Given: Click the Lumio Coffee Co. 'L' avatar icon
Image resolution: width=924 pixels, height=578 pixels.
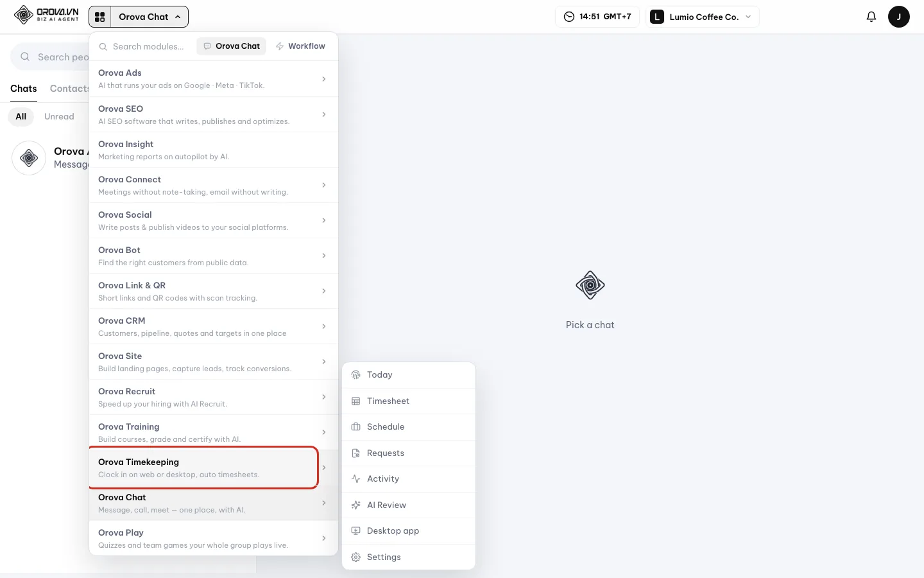Looking at the screenshot, I should [x=657, y=17].
